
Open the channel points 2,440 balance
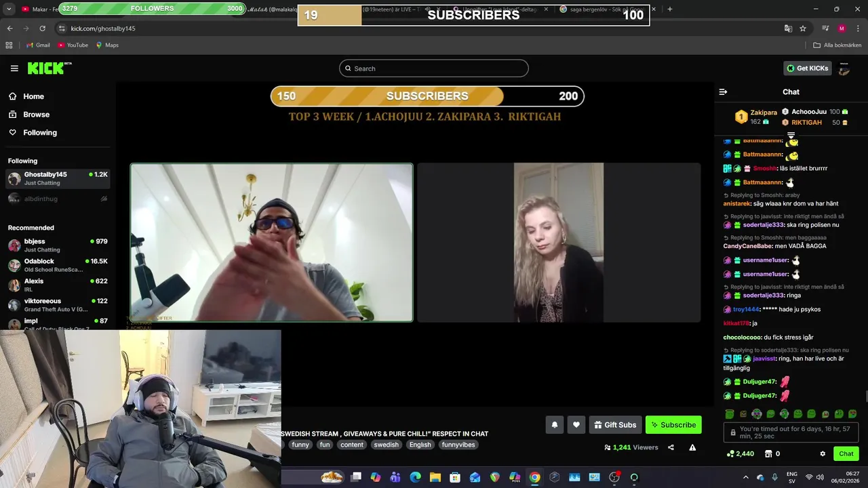740,454
